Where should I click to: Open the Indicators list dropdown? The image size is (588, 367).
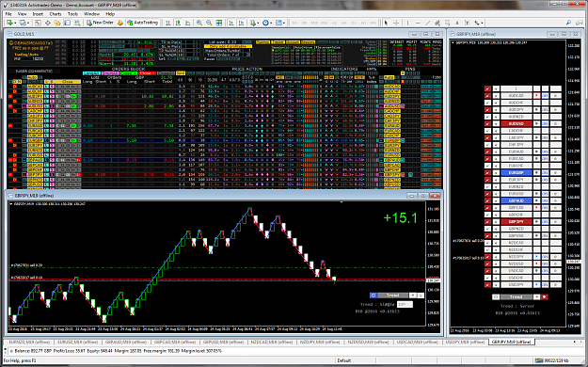coord(259,24)
